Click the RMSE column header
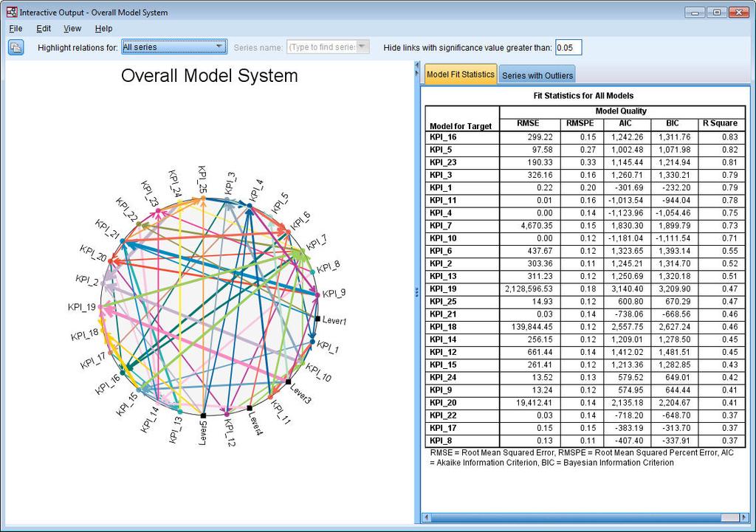756x532 pixels. [x=528, y=123]
